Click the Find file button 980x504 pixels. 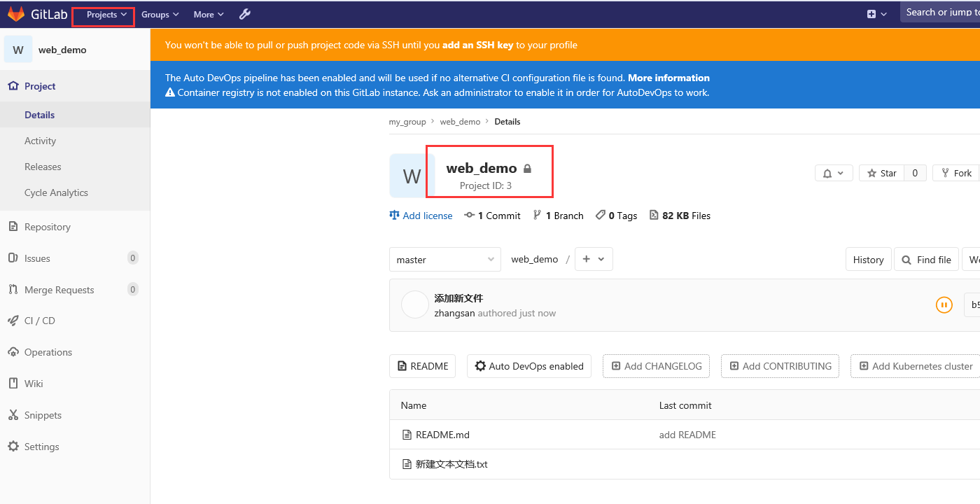927,260
